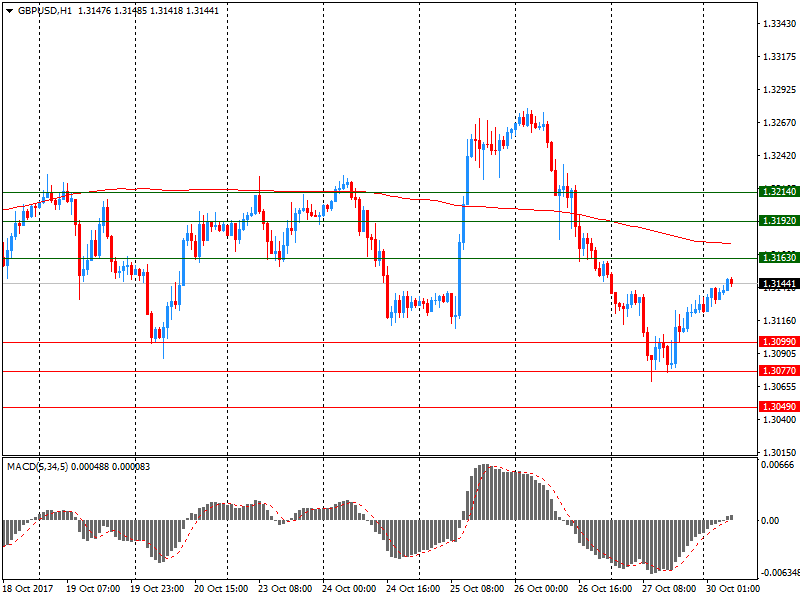Click the MACD scale value 0.00666

778,465
